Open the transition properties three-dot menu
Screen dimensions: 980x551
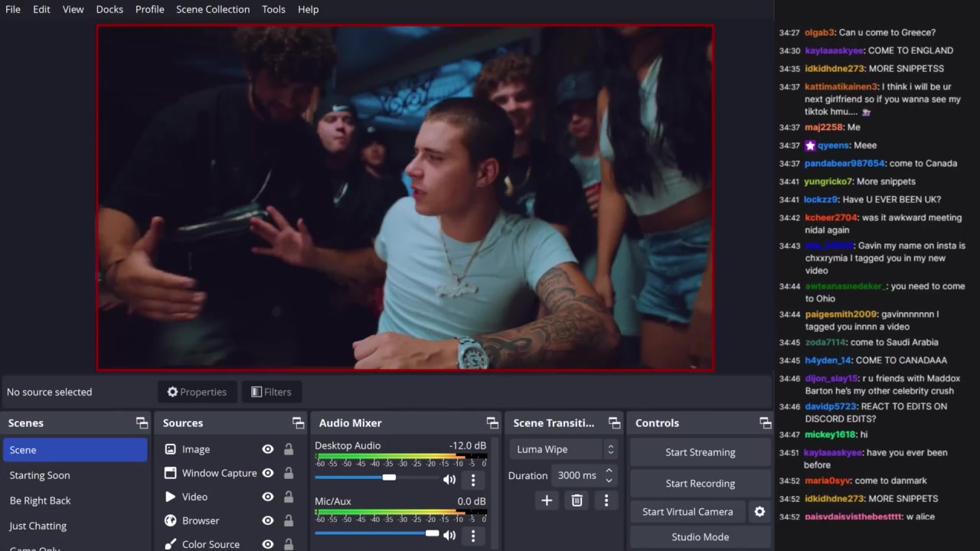[x=606, y=500]
